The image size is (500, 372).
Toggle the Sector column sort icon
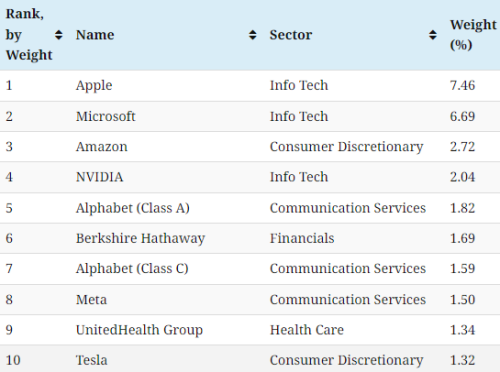click(433, 35)
